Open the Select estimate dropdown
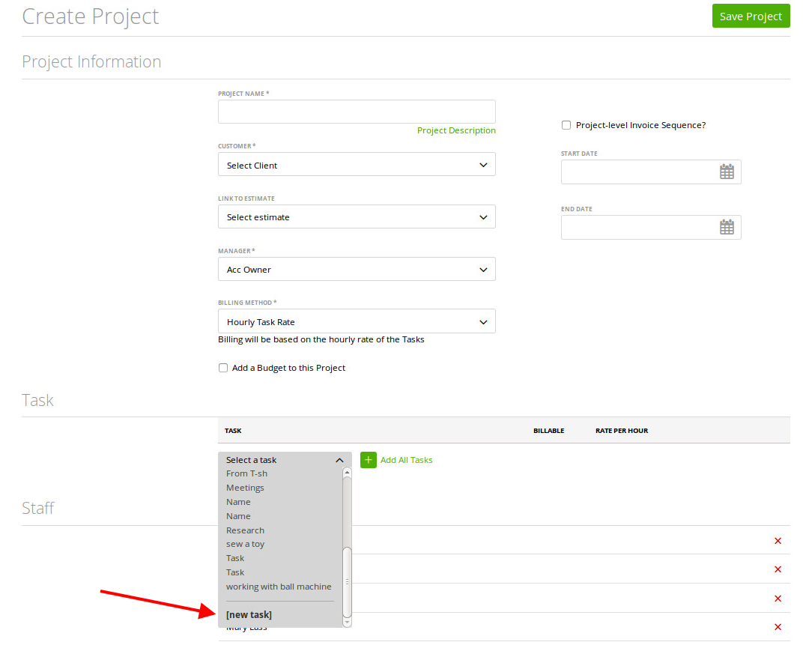Image resolution: width=812 pixels, height=645 pixels. click(x=357, y=217)
